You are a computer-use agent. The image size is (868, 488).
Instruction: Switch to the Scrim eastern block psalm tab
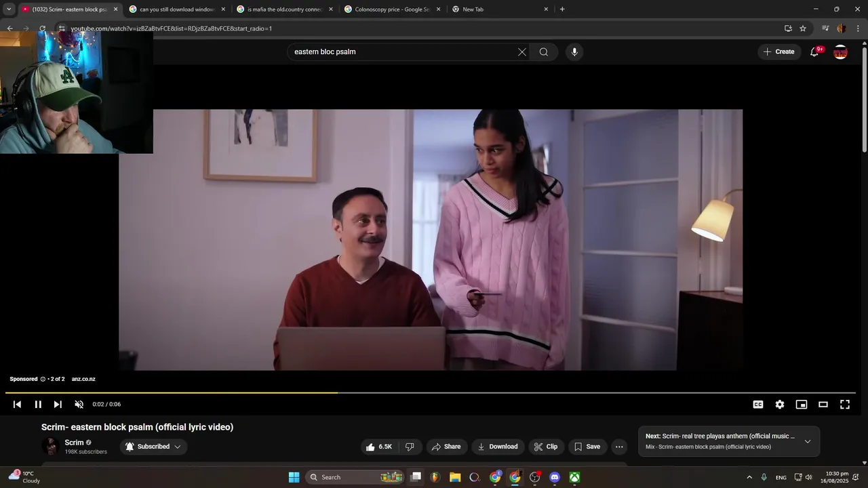click(68, 9)
